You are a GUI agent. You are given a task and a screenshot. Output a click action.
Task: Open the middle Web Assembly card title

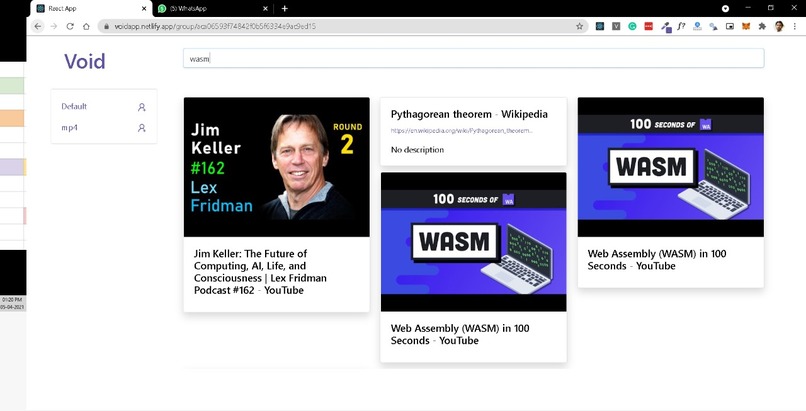coord(460,334)
